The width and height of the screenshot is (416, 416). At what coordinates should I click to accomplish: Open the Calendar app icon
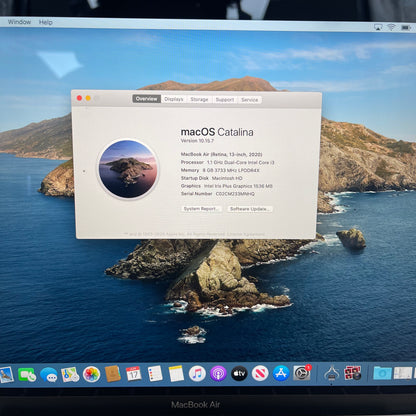(x=133, y=374)
